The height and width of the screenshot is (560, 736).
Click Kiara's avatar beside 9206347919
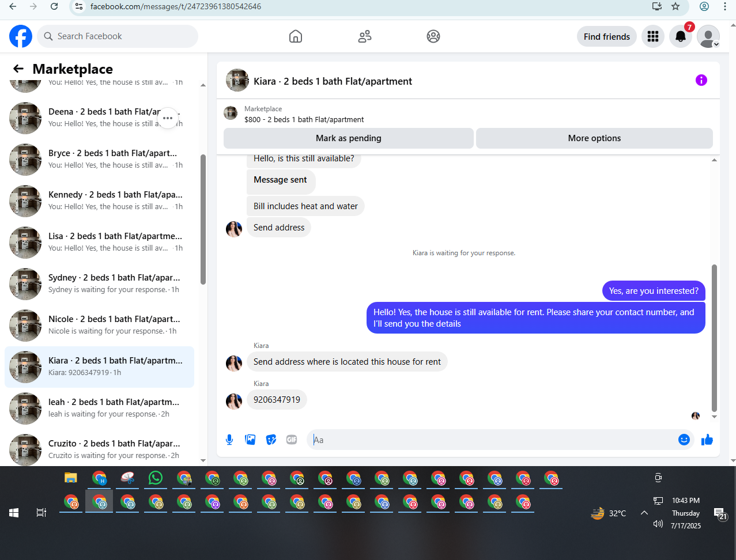(234, 401)
